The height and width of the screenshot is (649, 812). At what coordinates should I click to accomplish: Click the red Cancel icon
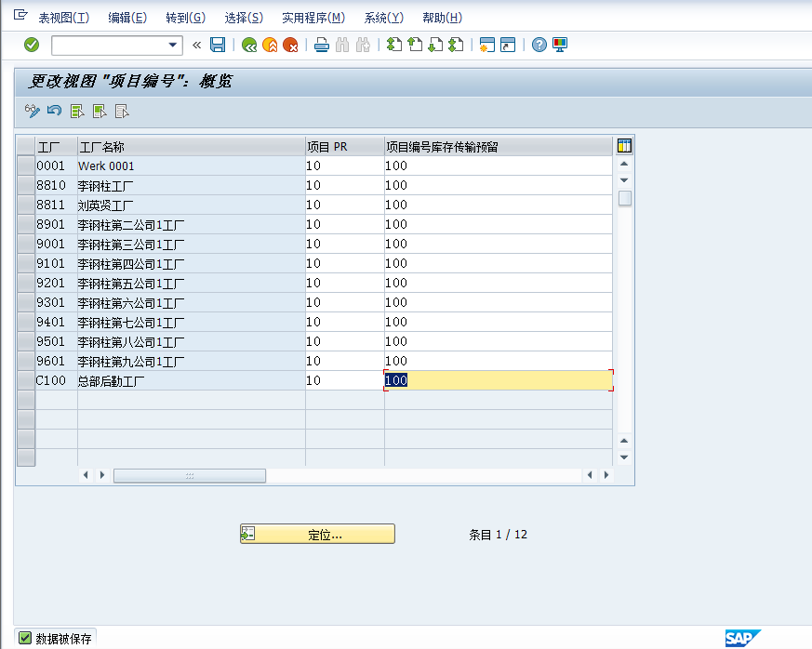(x=290, y=45)
